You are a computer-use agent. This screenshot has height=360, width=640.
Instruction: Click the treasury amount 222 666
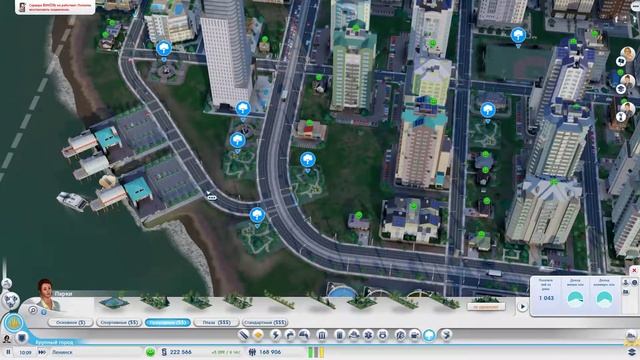point(181,352)
